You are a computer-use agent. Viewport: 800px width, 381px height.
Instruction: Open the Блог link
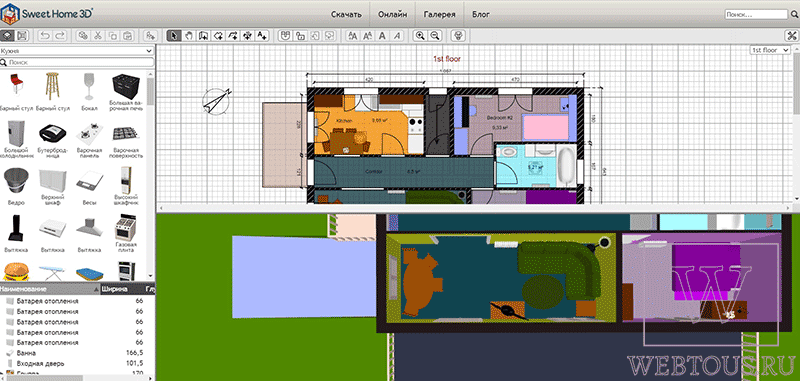(x=481, y=14)
